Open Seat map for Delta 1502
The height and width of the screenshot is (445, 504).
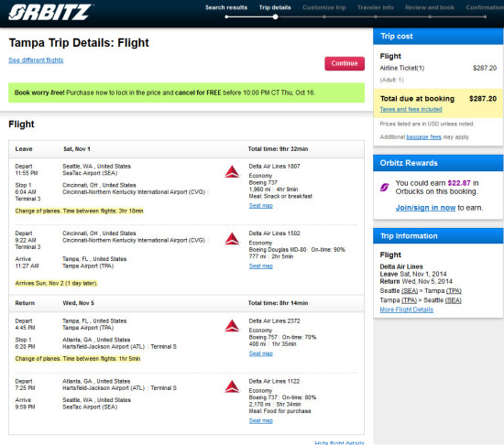click(261, 266)
